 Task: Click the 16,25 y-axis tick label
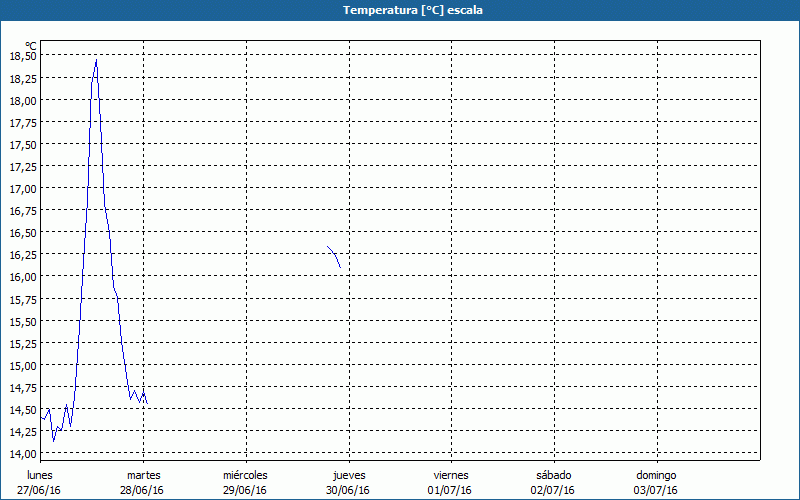23,254
